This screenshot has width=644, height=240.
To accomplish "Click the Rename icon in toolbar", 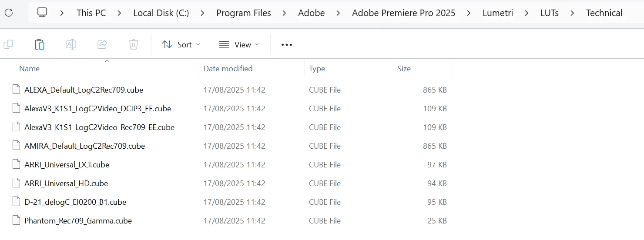I will [71, 44].
